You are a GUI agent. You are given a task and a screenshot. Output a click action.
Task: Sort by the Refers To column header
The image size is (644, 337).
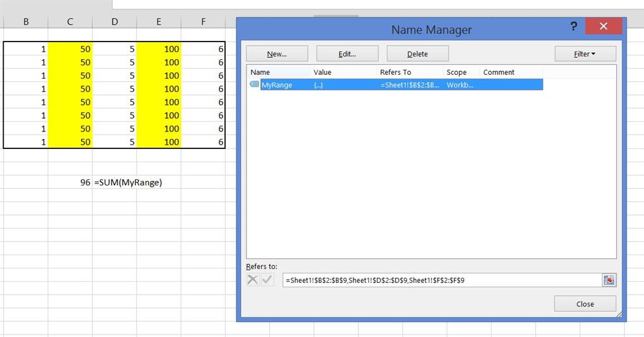(410, 72)
